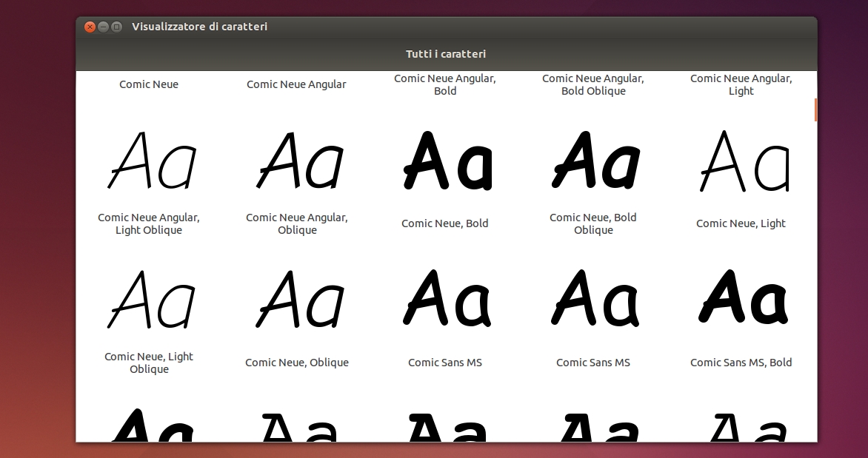868x458 pixels.
Task: Choose the Comic Neue Angular, Light label
Action: click(x=741, y=84)
